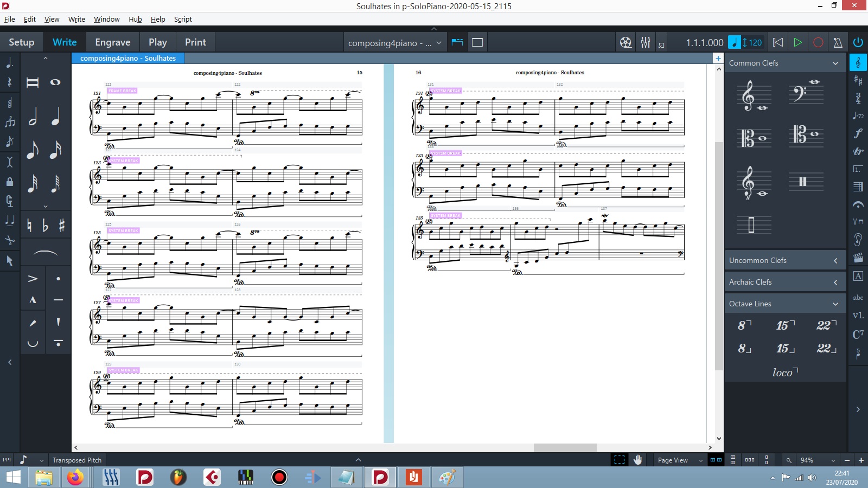Expand the Uncommon Clefs section
Screen dimensions: 868x488
(x=835, y=261)
